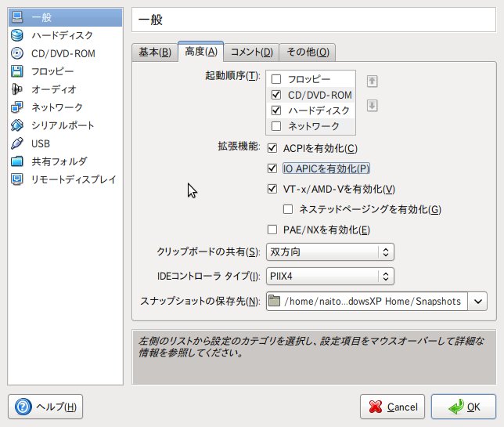504x427 pixels.
Task: Confirm settings with OK button label
Action: coord(473,407)
